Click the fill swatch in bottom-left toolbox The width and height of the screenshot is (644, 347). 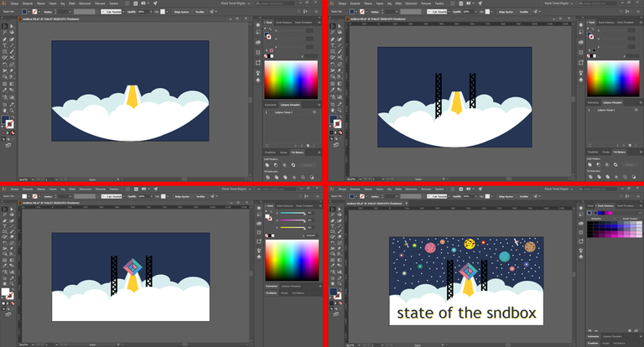(5, 291)
